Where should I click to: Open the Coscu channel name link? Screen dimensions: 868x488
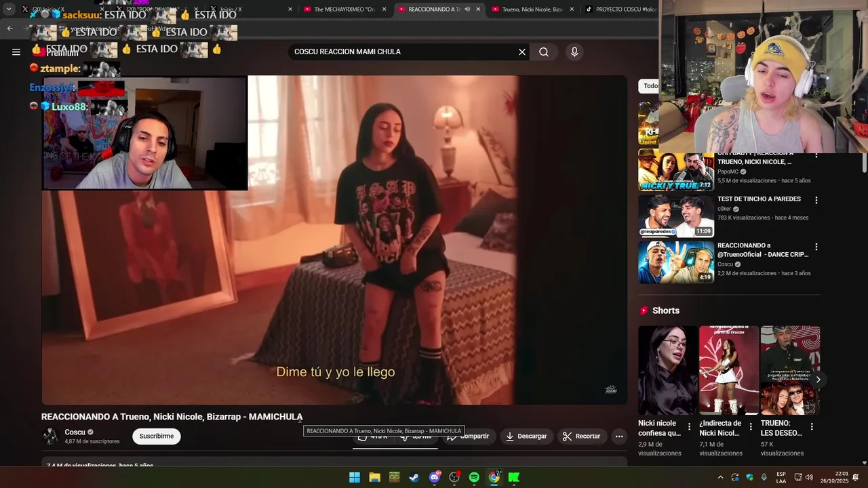click(75, 432)
